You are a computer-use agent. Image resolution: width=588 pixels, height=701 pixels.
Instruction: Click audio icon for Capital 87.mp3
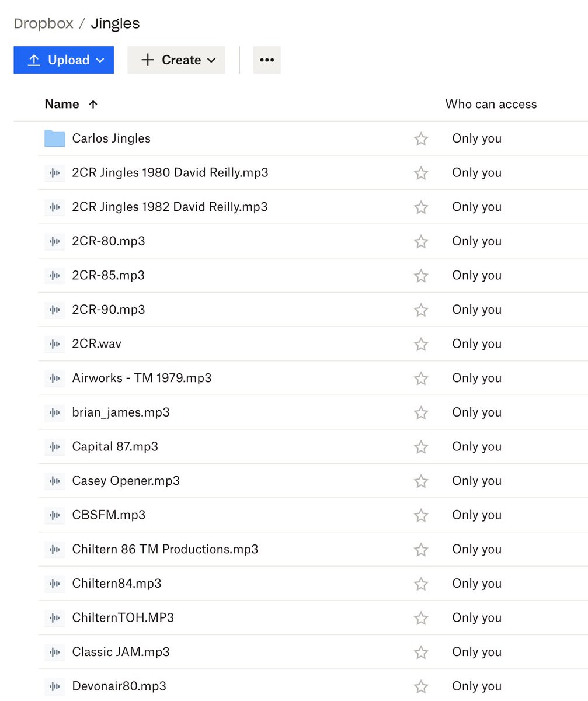pyautogui.click(x=55, y=447)
